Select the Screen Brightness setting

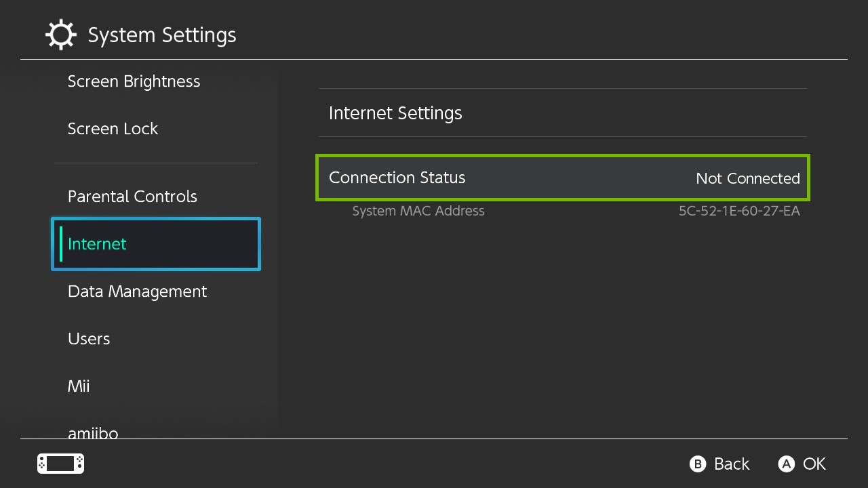point(134,81)
